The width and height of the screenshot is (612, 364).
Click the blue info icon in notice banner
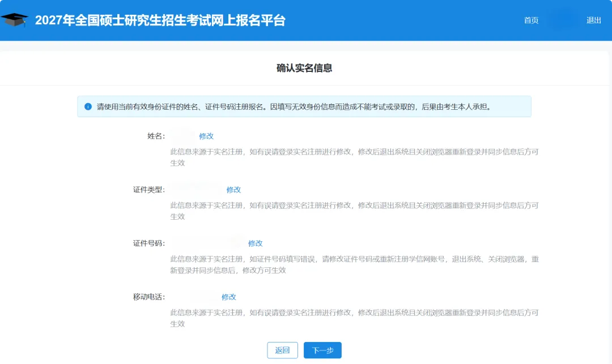[88, 106]
